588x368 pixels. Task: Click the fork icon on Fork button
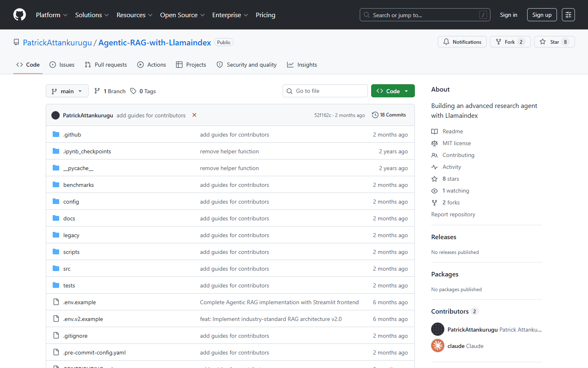[x=499, y=42]
